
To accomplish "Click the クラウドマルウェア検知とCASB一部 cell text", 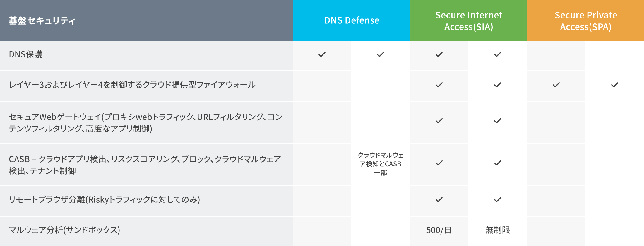I will point(381,164).
